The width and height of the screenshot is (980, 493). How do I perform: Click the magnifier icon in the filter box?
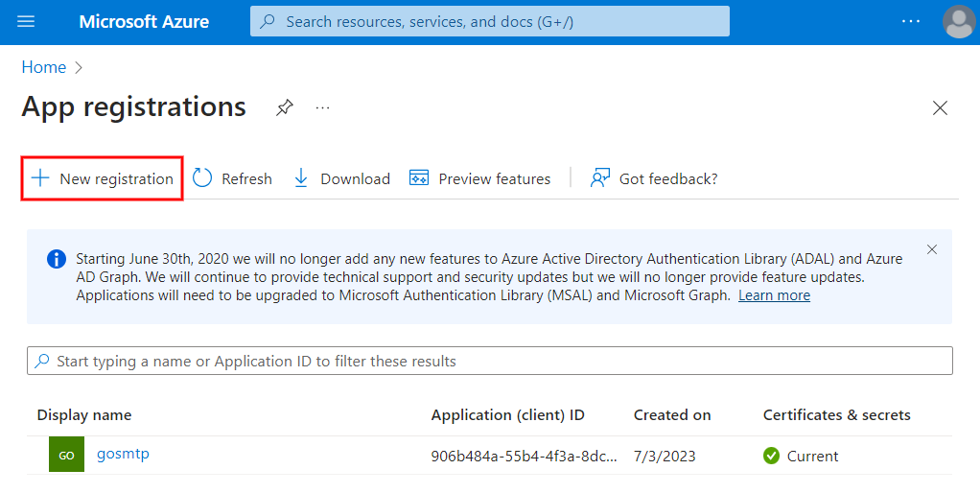(42, 362)
